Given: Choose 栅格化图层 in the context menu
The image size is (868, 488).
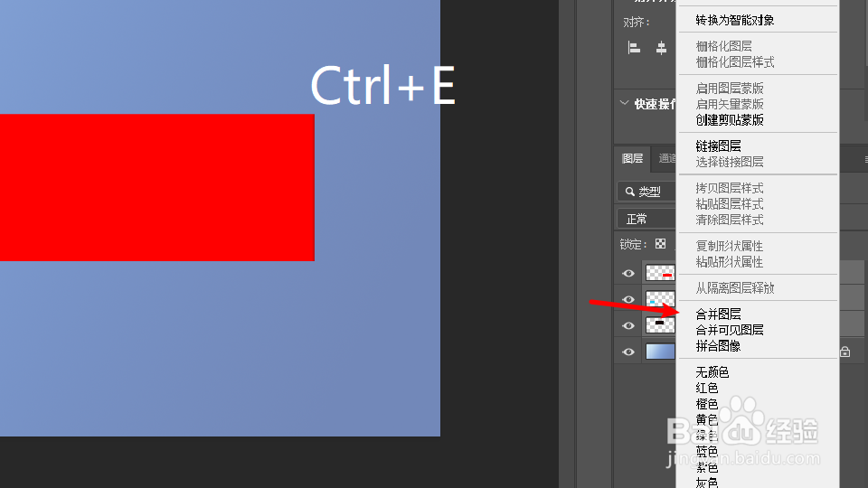Looking at the screenshot, I should (x=723, y=46).
